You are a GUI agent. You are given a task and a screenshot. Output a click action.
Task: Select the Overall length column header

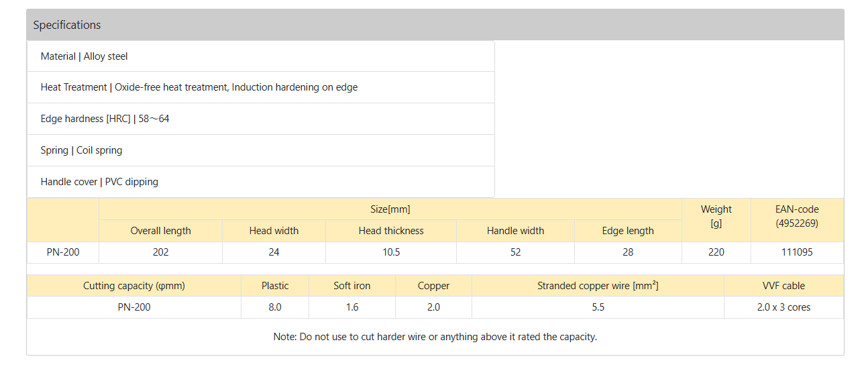[161, 231]
